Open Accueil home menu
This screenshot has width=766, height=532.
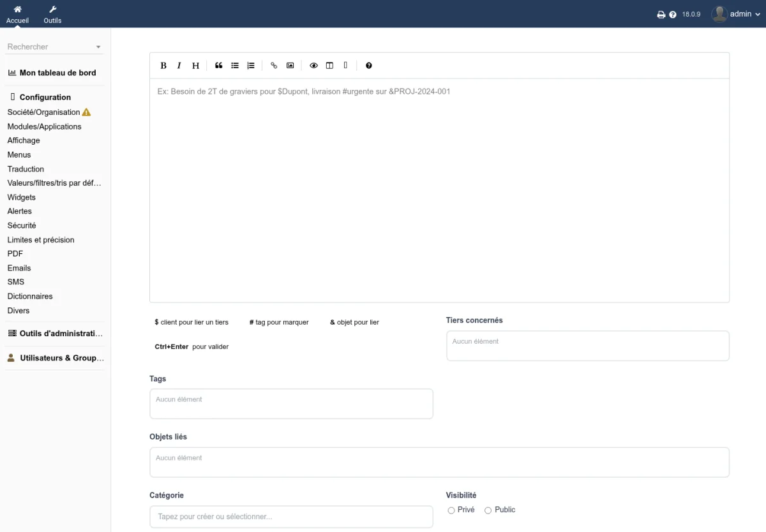coord(17,14)
